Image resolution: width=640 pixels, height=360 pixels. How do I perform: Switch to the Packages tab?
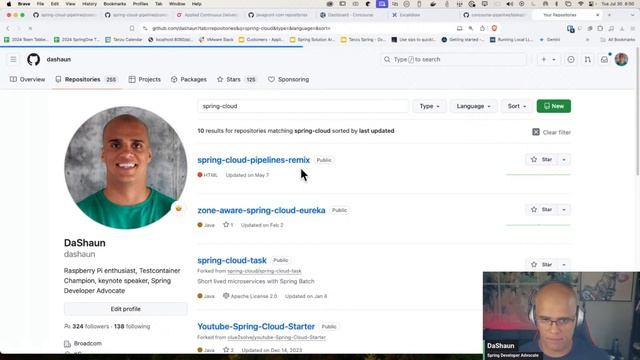coord(189,80)
